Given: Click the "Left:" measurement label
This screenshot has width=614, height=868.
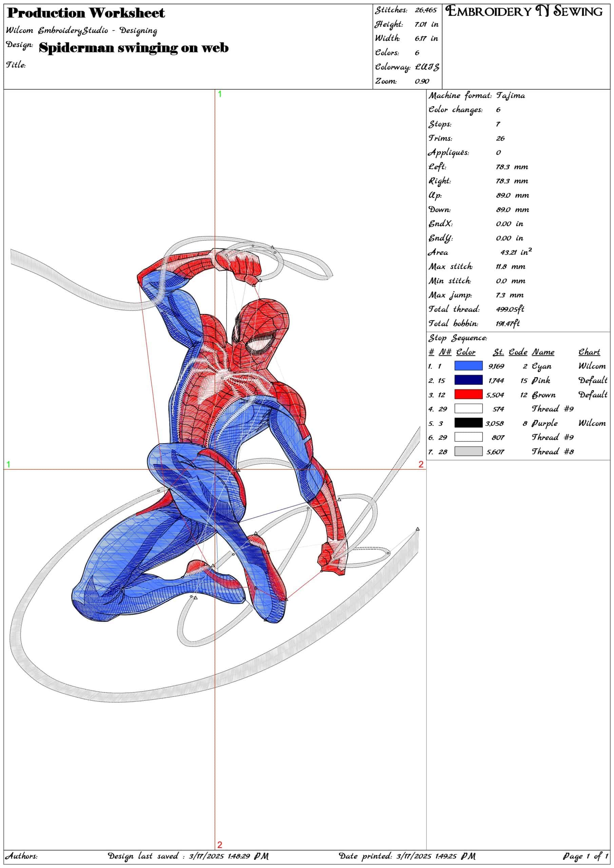Looking at the screenshot, I should (x=437, y=167).
